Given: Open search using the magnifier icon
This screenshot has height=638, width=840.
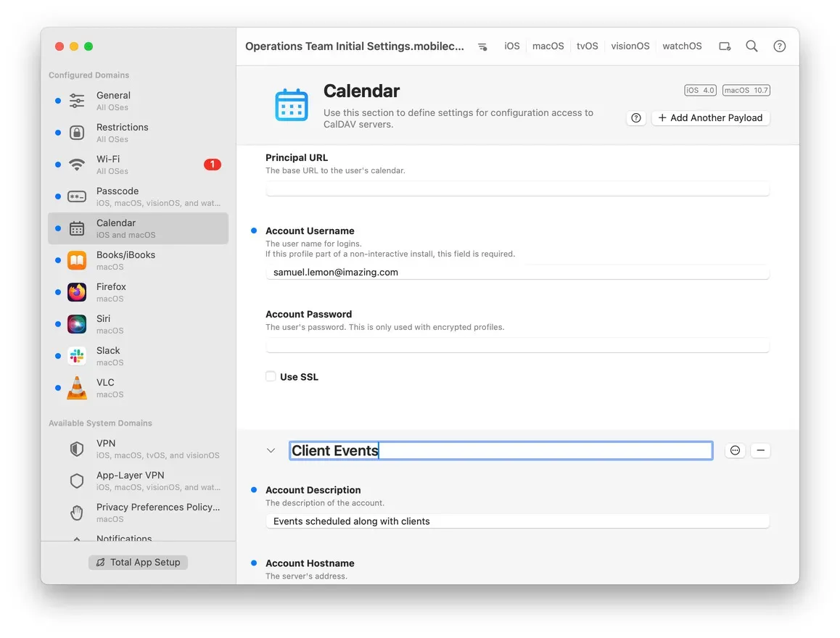Looking at the screenshot, I should tap(752, 46).
